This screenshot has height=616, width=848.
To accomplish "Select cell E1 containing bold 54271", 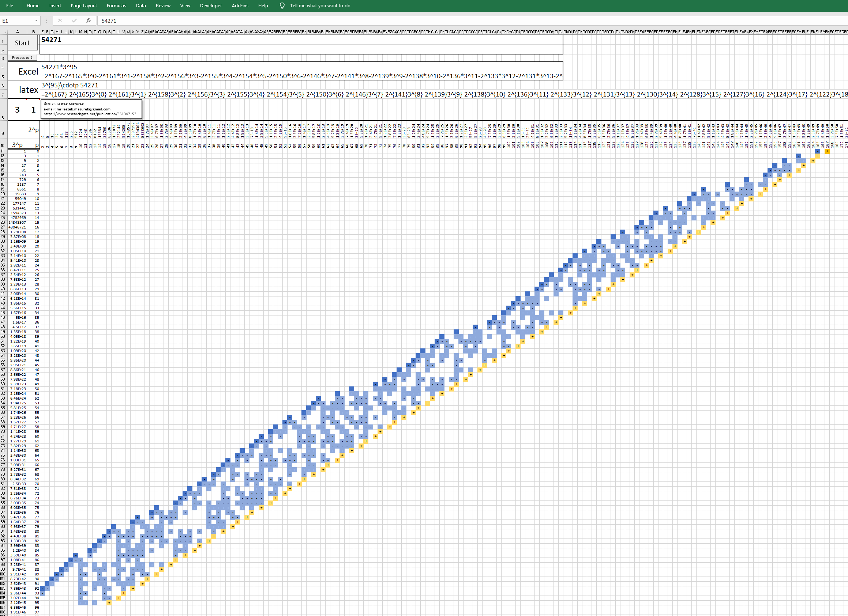I will [x=301, y=40].
